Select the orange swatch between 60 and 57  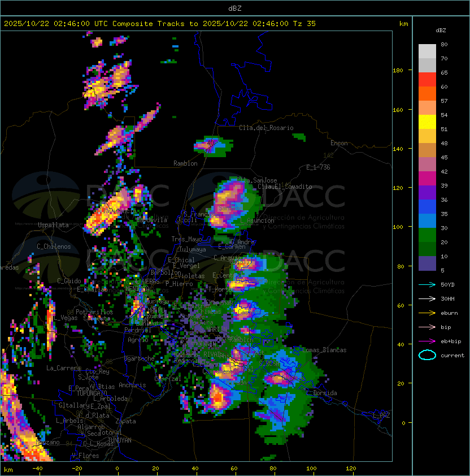pos(427,93)
